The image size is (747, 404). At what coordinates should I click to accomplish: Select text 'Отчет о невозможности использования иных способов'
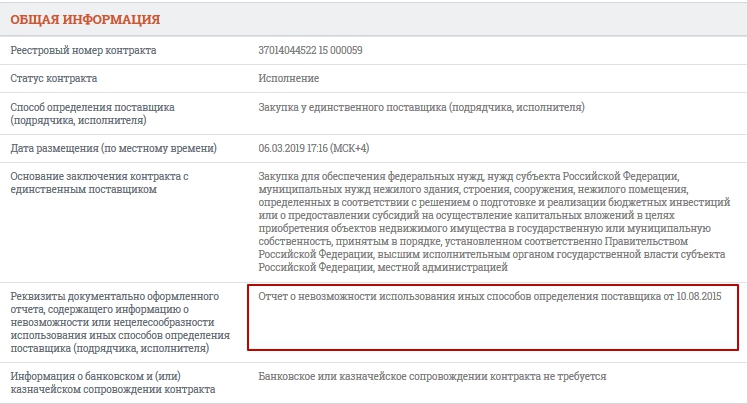[x=490, y=296]
